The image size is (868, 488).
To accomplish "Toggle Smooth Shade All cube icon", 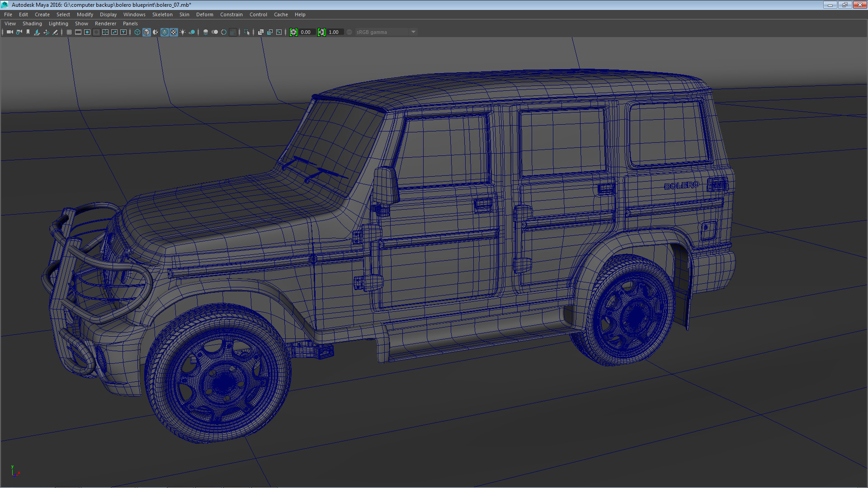I will pos(146,32).
